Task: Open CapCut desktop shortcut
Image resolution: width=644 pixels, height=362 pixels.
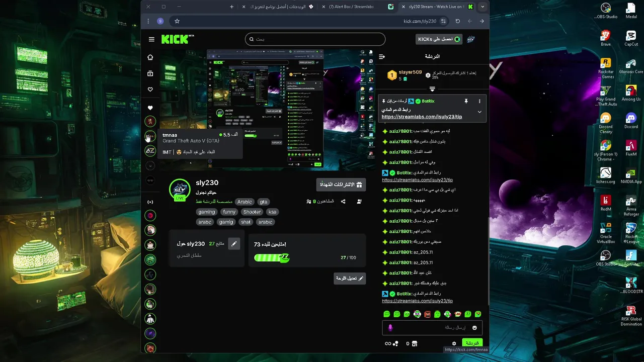Action: point(631,38)
